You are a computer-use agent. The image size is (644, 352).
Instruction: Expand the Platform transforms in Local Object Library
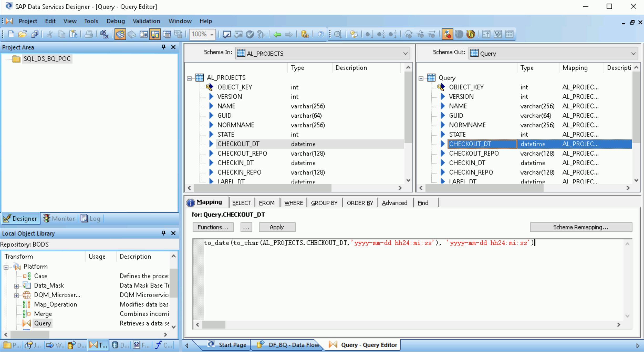point(6,266)
